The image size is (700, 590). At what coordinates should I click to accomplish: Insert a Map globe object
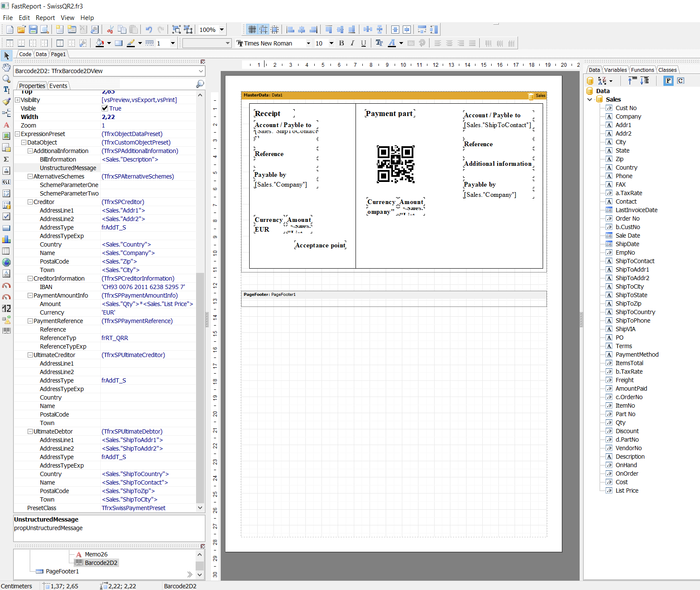pyautogui.click(x=6, y=262)
